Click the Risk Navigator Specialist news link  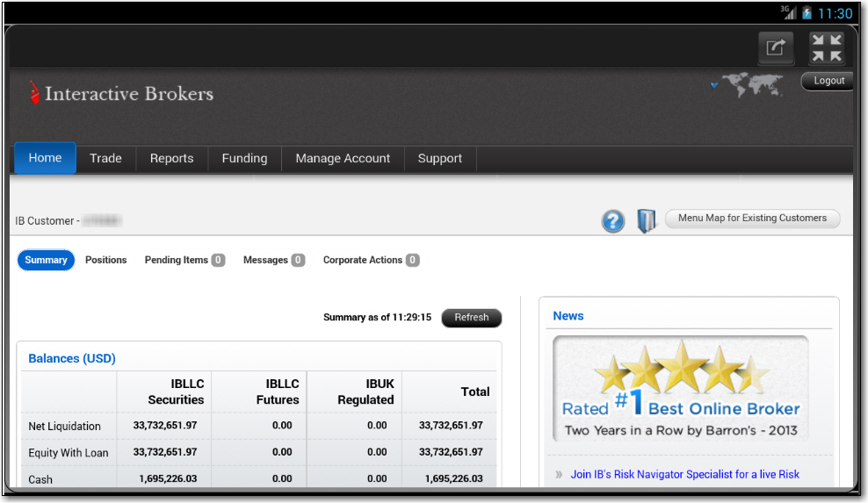[684, 474]
